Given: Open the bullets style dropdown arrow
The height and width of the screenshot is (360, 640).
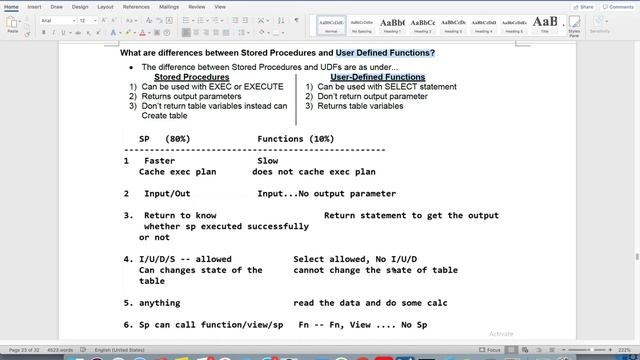Looking at the screenshot, I should (193, 21).
